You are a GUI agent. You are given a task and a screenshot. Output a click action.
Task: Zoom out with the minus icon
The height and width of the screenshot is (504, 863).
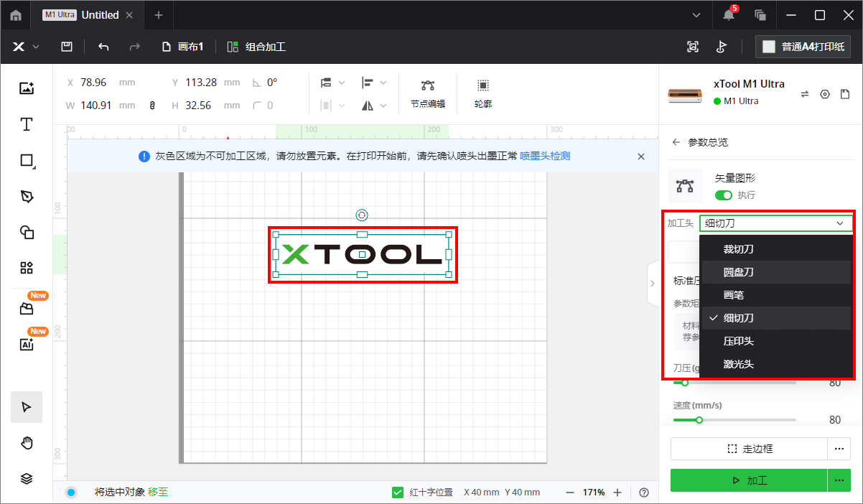pos(570,493)
